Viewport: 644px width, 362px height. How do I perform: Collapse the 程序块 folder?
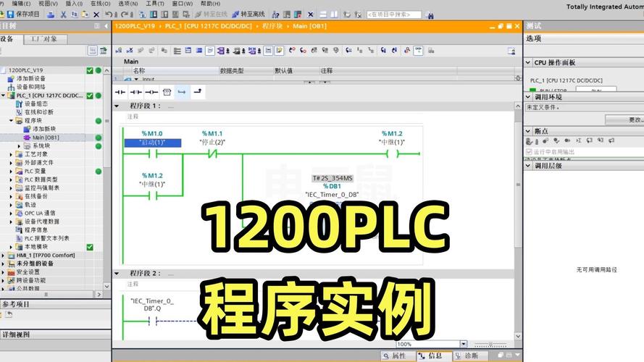(x=11, y=121)
